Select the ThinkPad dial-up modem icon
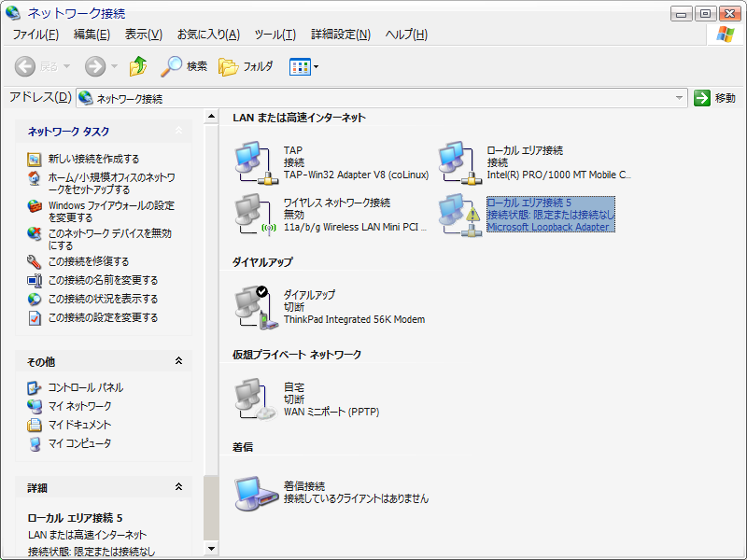This screenshot has height=560, width=747. click(x=252, y=306)
